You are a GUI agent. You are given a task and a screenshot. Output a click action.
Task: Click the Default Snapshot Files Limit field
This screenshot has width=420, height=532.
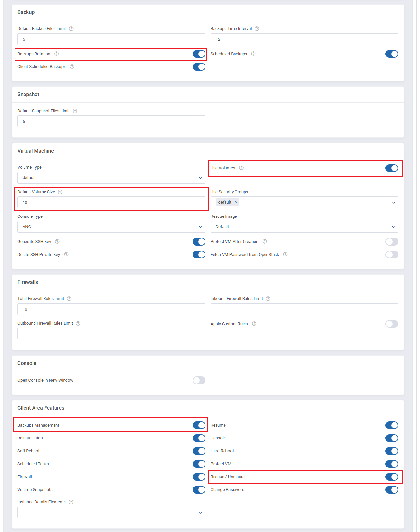pyautogui.click(x=111, y=122)
